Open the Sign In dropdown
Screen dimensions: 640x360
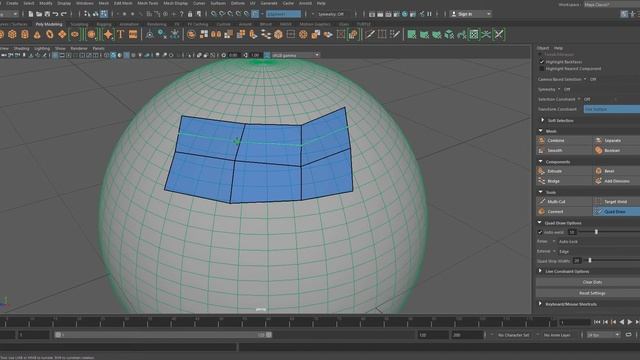pyautogui.click(x=471, y=14)
